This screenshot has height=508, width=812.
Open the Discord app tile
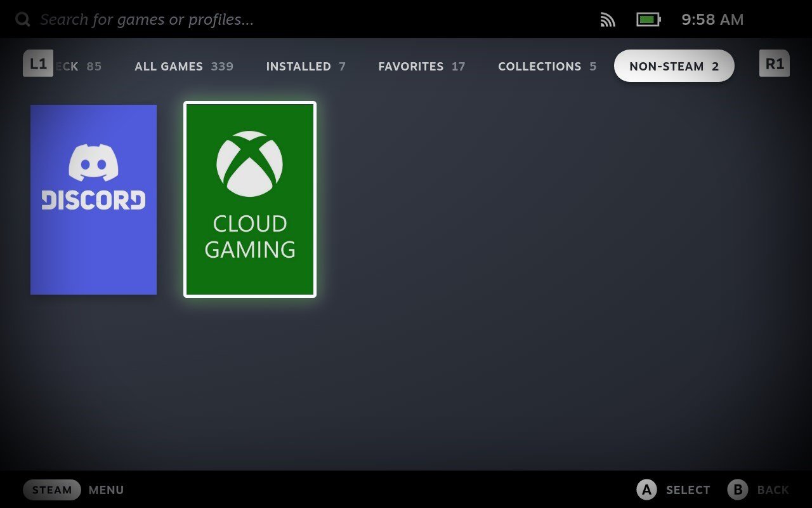(x=93, y=199)
